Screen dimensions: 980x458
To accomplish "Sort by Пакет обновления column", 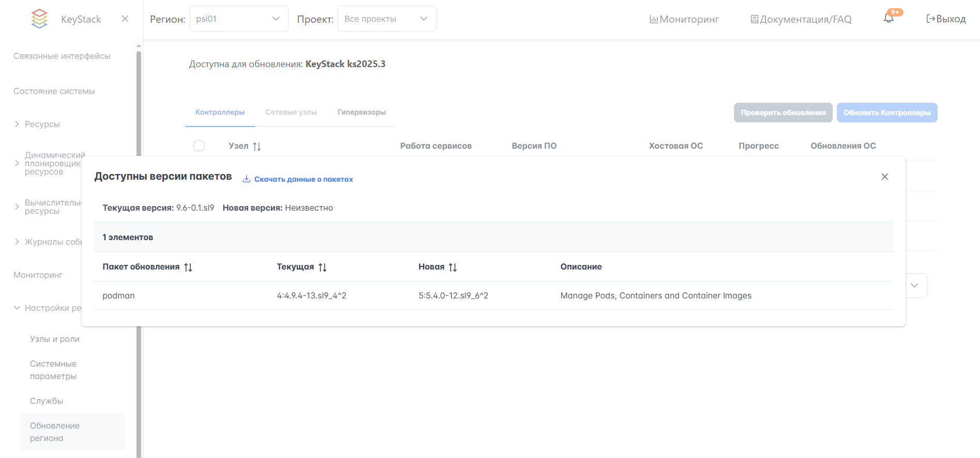I will [188, 267].
